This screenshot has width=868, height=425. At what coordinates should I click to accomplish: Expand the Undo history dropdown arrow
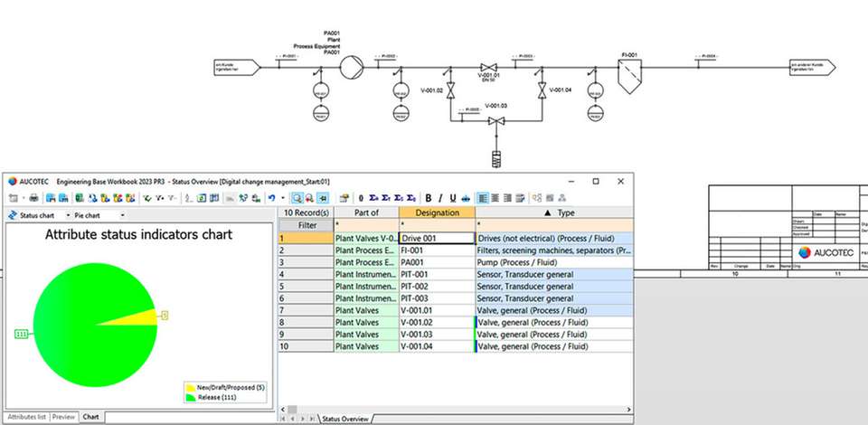[x=283, y=197]
